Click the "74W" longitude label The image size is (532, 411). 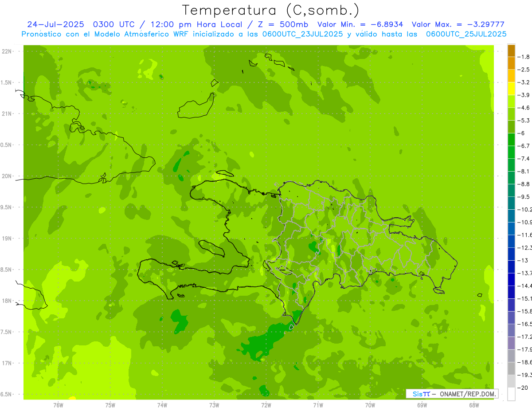click(162, 405)
